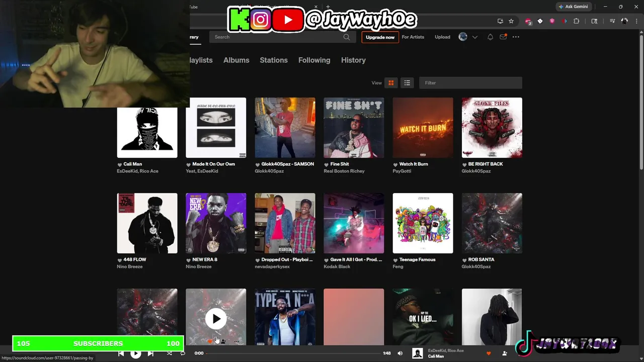Switch to the Following tab
Viewport: 644px width, 362px height.
click(314, 60)
